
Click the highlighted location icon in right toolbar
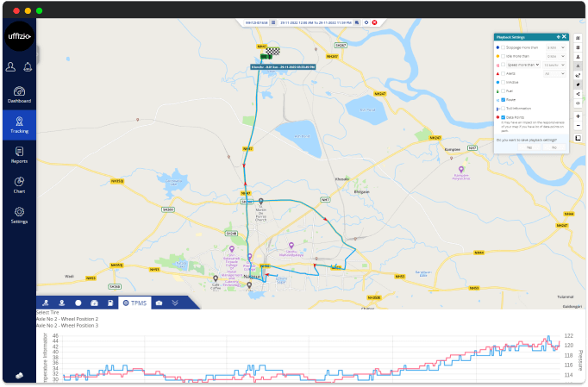578,66
